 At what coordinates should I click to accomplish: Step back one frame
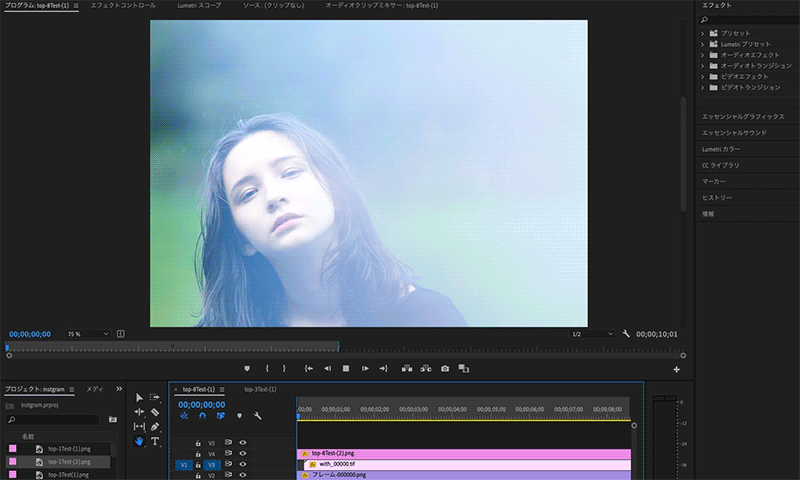[x=328, y=368]
